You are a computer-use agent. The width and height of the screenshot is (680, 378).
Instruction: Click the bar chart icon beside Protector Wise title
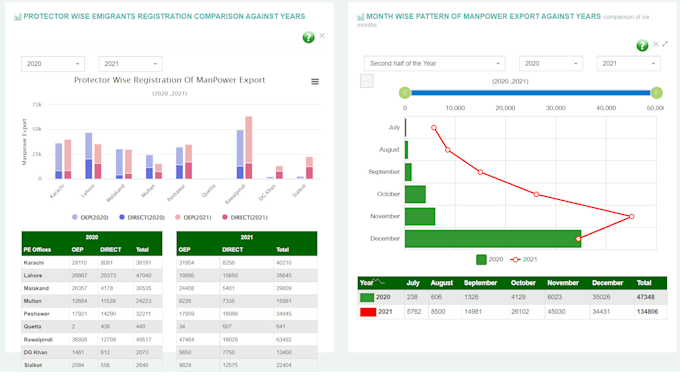(x=18, y=17)
